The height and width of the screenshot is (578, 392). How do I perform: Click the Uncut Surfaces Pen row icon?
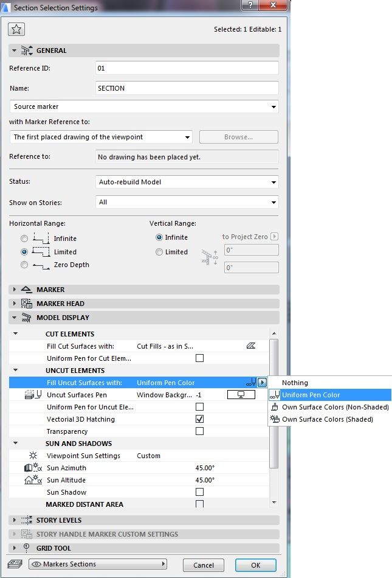click(x=33, y=395)
